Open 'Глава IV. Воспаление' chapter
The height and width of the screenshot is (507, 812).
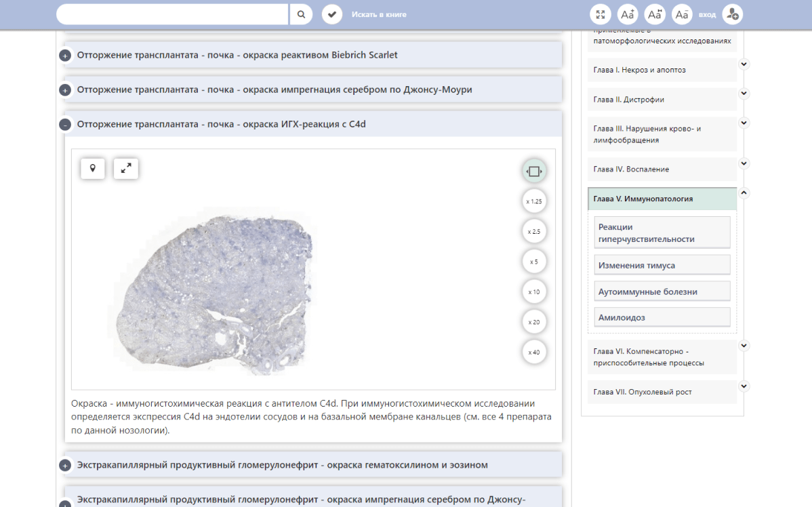(662, 169)
